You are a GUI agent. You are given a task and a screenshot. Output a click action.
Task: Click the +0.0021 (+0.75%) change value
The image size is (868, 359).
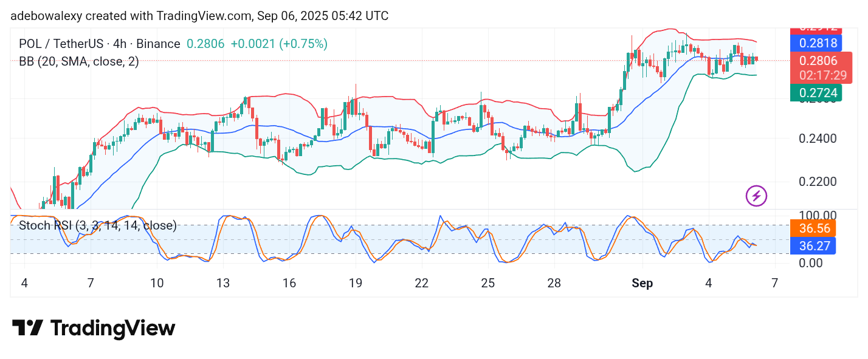click(280, 44)
